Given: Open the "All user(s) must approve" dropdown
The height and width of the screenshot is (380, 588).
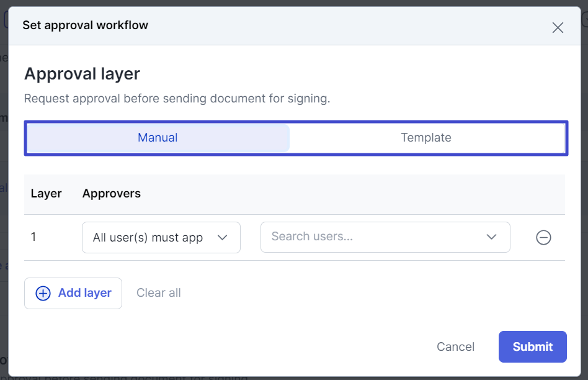Looking at the screenshot, I should 149,237.
